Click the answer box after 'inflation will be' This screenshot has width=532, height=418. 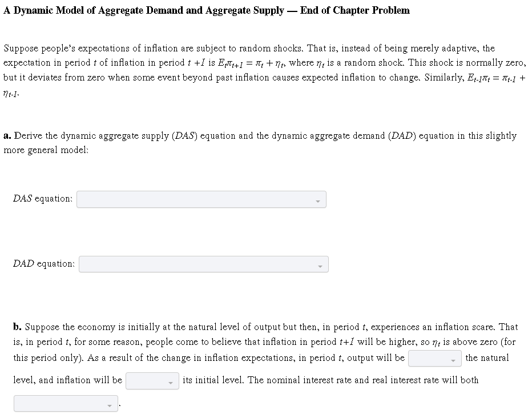coord(151,380)
